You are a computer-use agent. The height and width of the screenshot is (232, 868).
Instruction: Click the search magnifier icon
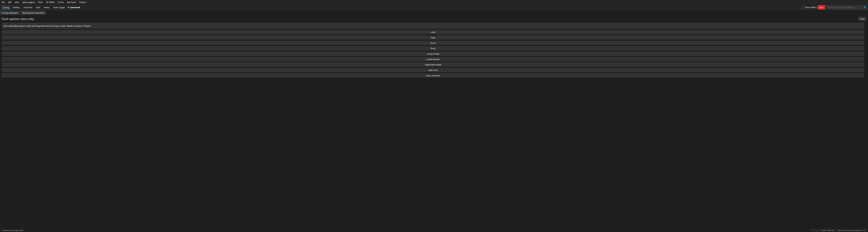(x=864, y=7)
